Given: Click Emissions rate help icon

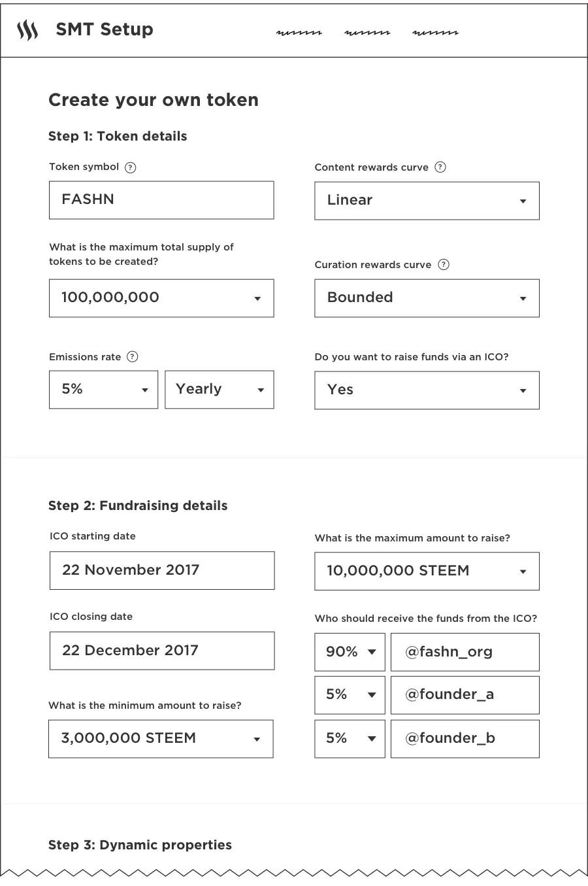Looking at the screenshot, I should [x=133, y=357].
